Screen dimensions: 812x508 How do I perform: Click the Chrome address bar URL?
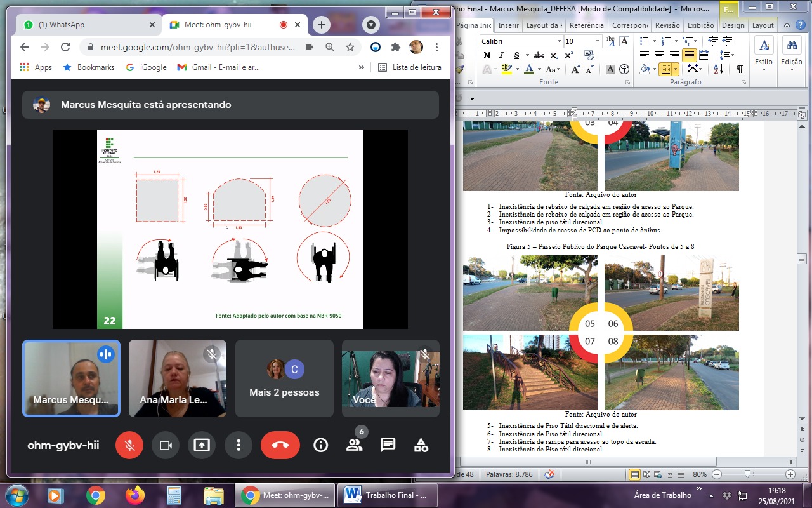(x=190, y=47)
